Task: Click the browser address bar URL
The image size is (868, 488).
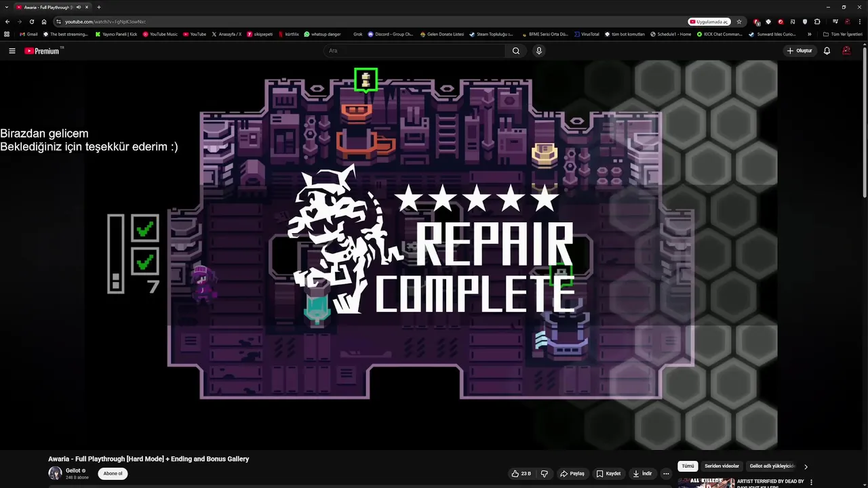Action: [105, 22]
